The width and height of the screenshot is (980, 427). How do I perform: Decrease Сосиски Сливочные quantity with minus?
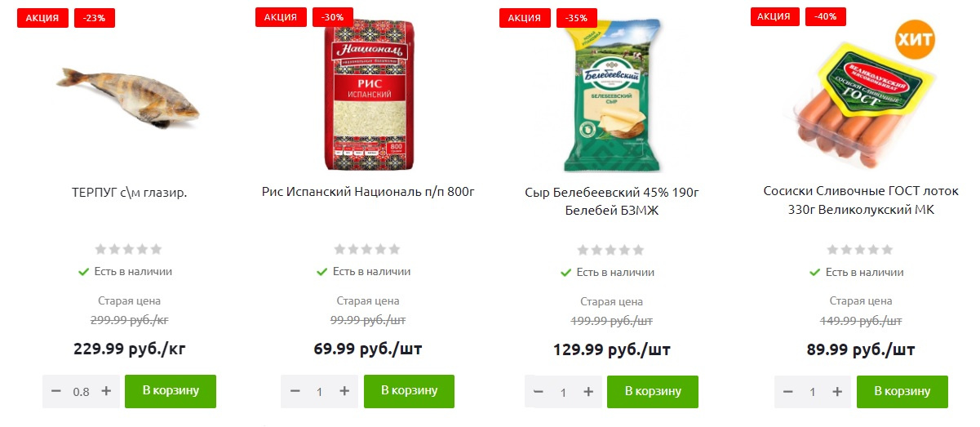coord(787,393)
